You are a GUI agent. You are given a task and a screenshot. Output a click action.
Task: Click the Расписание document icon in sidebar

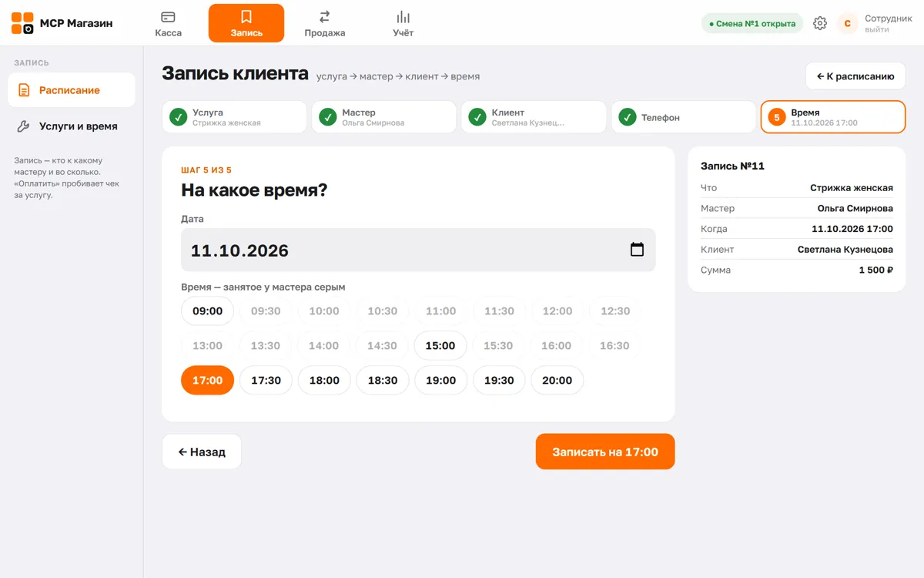tap(24, 90)
